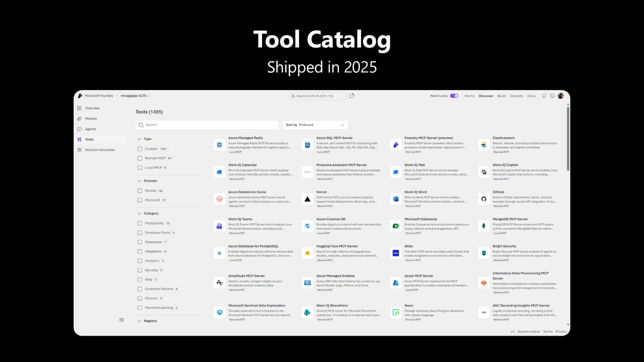Select the Hugging Face MCP Server icon
This screenshot has height=362, width=644.
pos(307,253)
